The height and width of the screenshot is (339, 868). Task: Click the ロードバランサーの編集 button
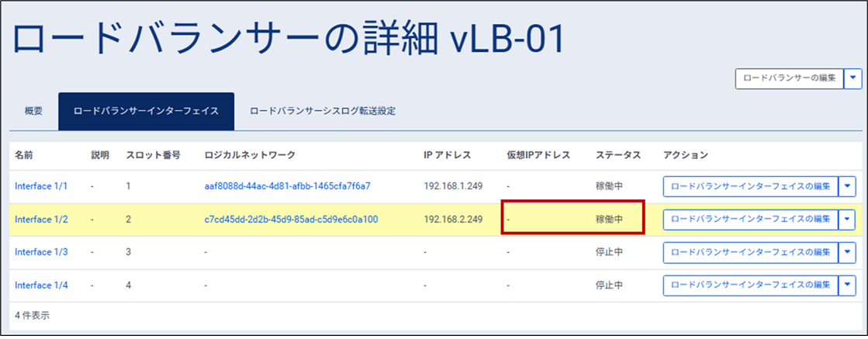tap(788, 78)
